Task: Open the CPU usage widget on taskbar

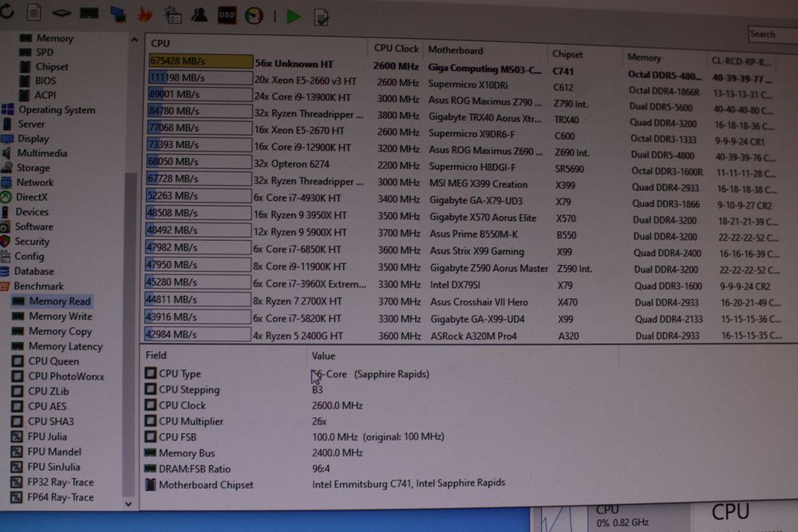Action: point(610,518)
